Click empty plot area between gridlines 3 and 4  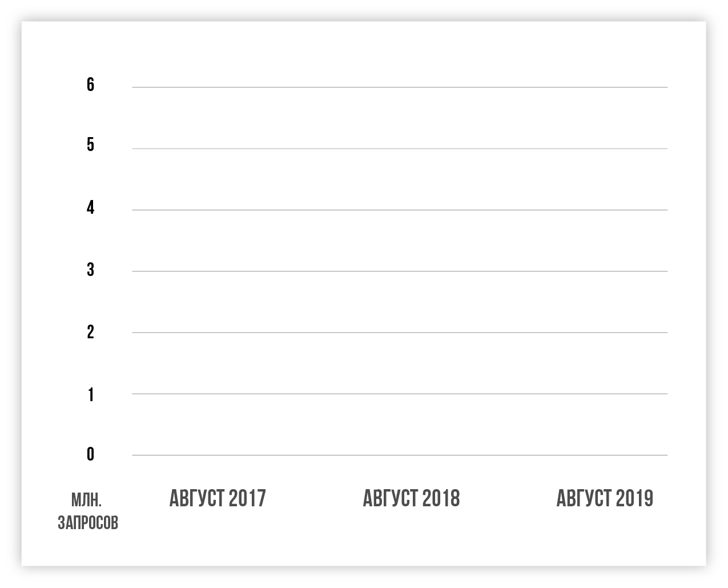point(400,240)
